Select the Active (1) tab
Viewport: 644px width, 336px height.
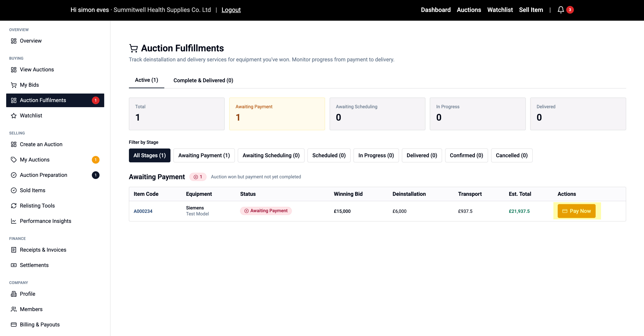point(146,80)
